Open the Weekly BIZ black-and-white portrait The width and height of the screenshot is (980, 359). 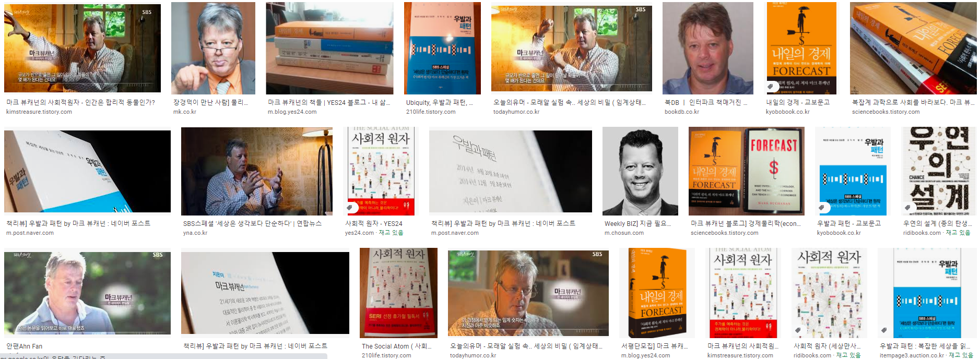pos(640,171)
